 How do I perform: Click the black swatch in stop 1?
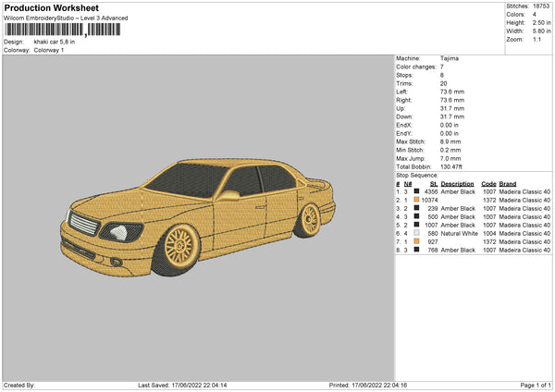(x=417, y=191)
